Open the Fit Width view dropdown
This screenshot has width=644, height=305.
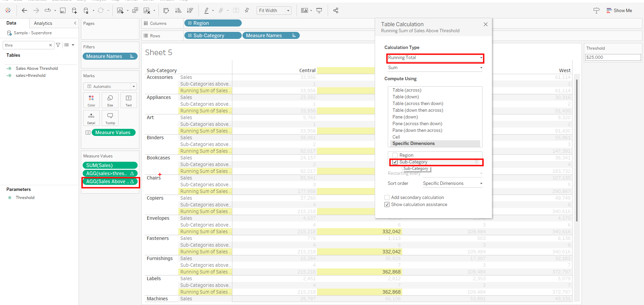click(x=274, y=11)
